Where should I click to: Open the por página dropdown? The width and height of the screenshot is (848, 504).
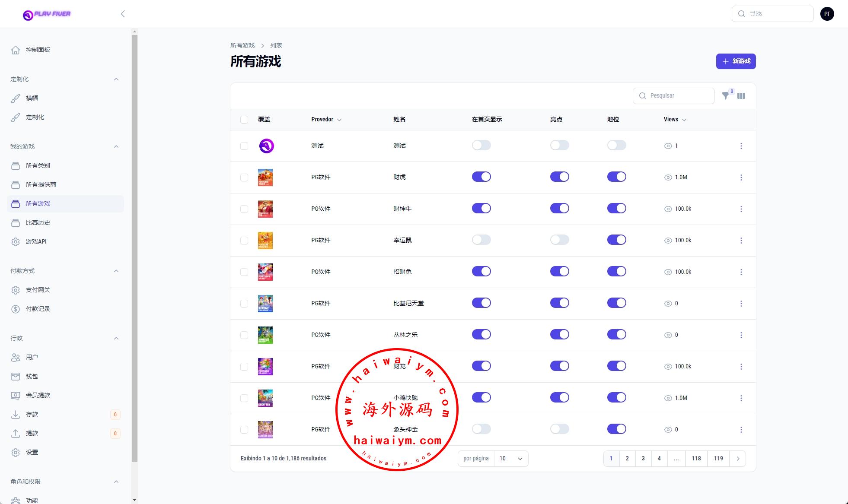(511, 458)
